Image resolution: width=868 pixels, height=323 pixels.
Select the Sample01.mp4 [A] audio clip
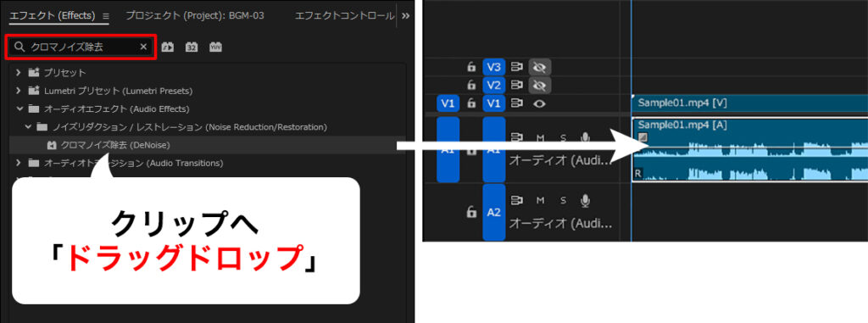coord(749,149)
